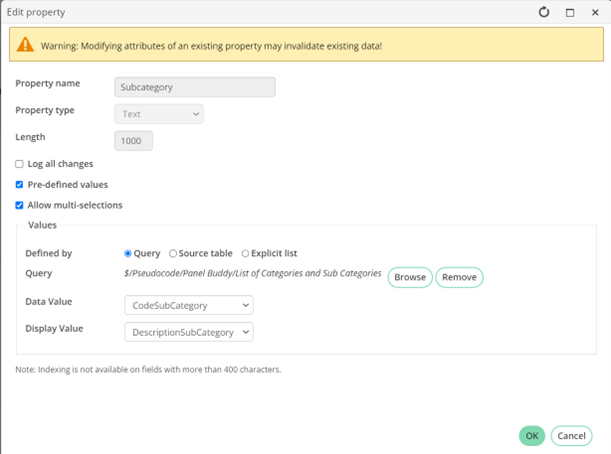Click the Length input field
The width and height of the screenshot is (611, 454).
(x=134, y=141)
